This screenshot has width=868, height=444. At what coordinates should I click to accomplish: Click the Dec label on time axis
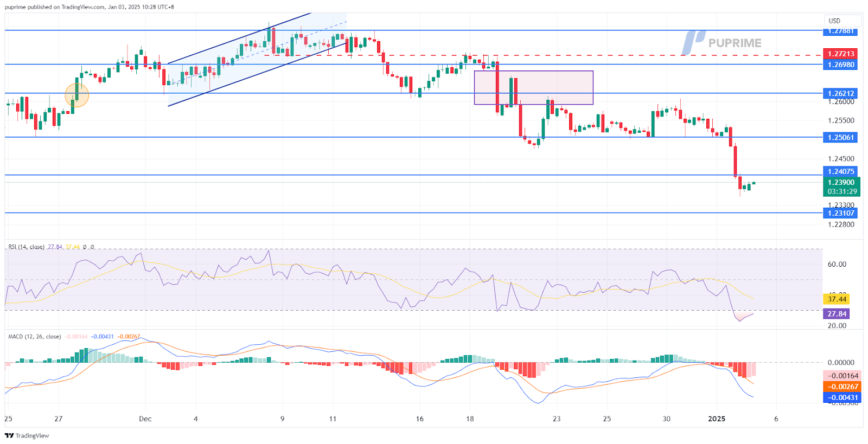[x=145, y=419]
